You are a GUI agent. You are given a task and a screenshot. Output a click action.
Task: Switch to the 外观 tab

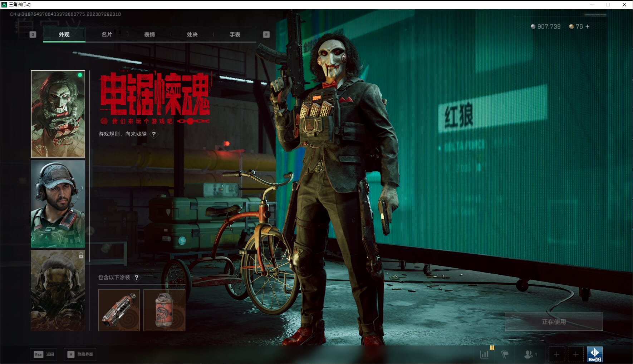click(64, 35)
